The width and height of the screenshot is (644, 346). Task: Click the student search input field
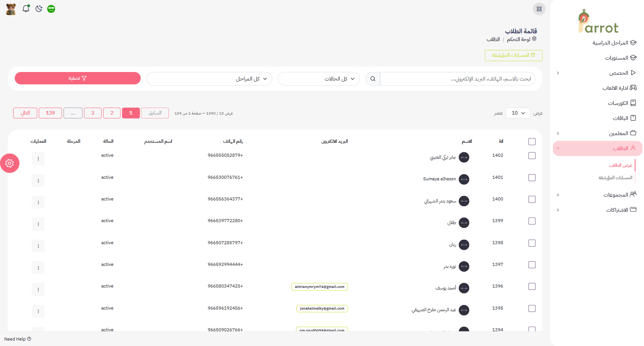[x=457, y=79]
